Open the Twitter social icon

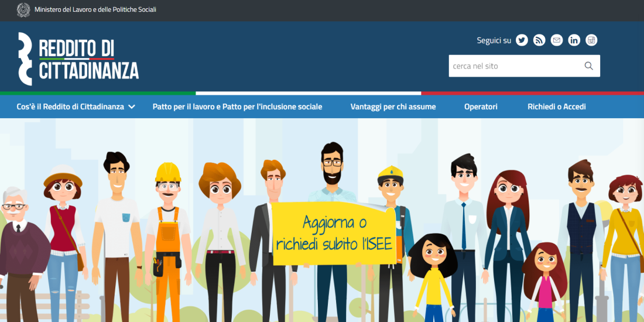tap(522, 40)
